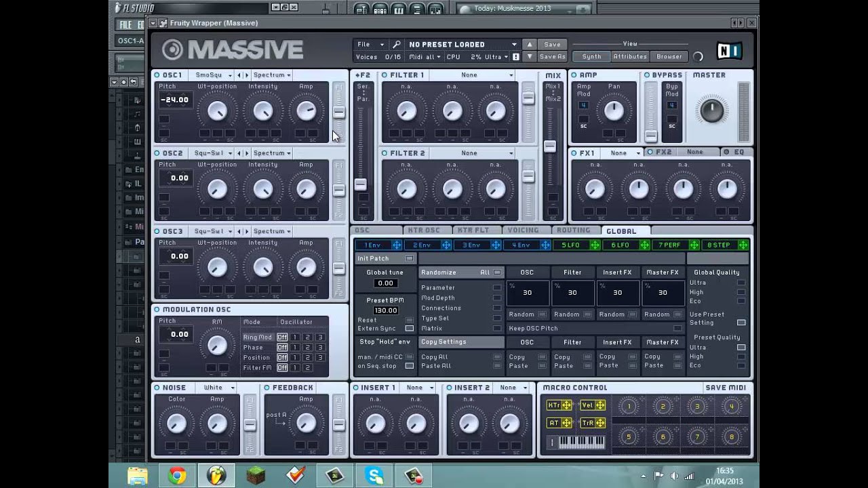The width and height of the screenshot is (868, 488).
Task: Click the Preset BPM value field
Action: tap(385, 310)
